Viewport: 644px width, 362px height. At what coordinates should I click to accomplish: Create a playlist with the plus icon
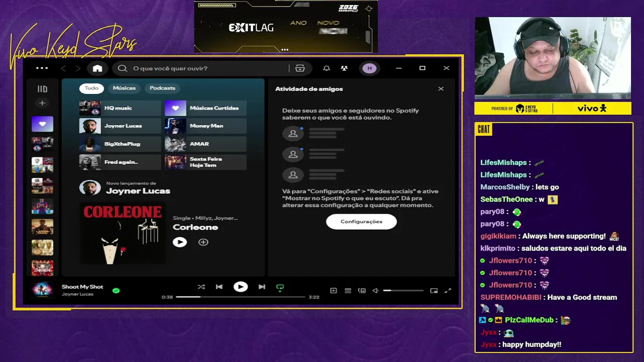[42, 103]
